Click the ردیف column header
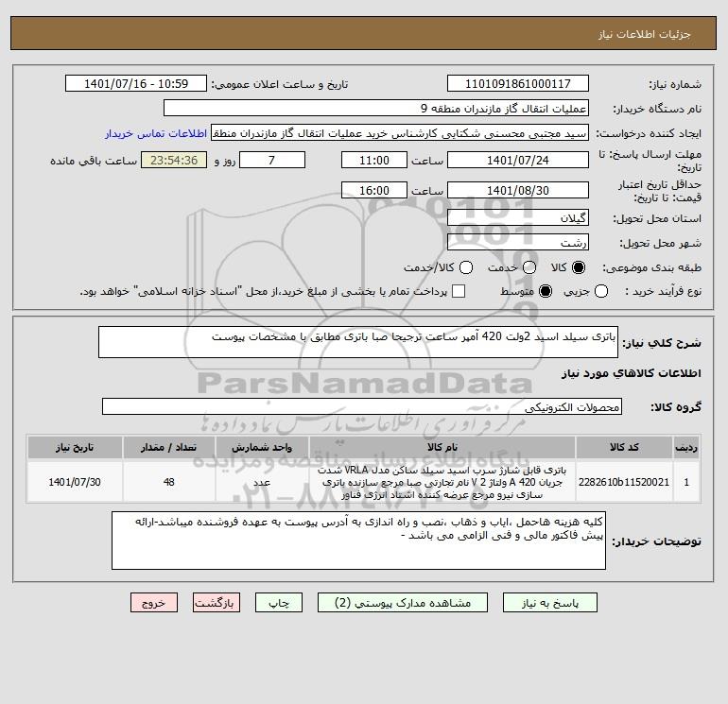This screenshot has height=704, width=728. click(686, 447)
